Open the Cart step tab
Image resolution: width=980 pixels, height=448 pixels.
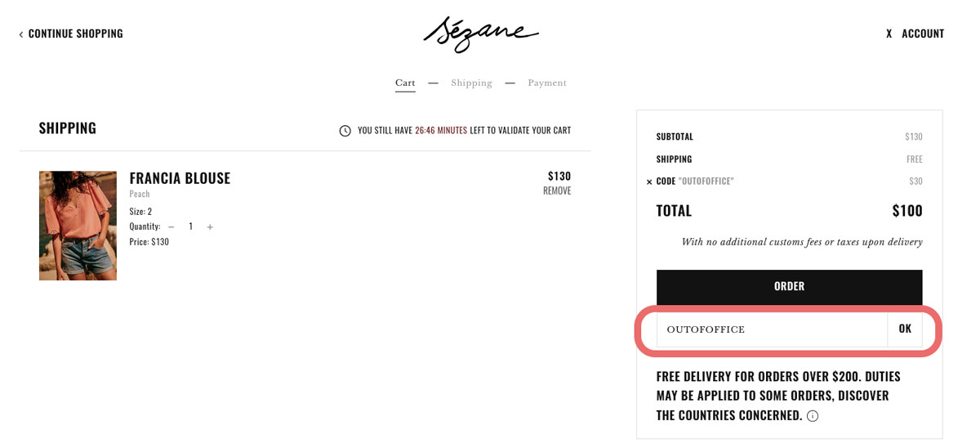pyautogui.click(x=405, y=83)
